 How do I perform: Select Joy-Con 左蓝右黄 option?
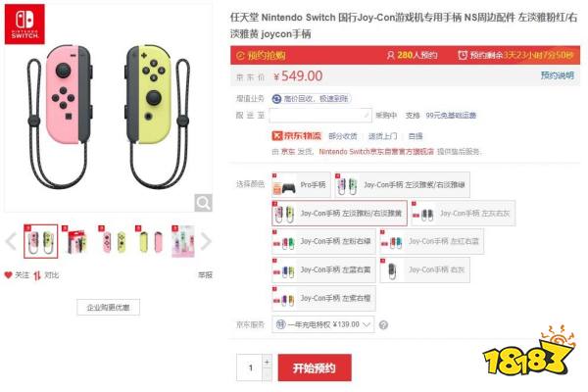coord(323,270)
